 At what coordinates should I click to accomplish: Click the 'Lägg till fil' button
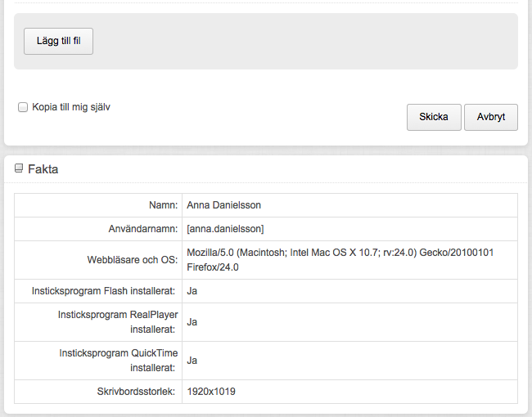tap(58, 42)
